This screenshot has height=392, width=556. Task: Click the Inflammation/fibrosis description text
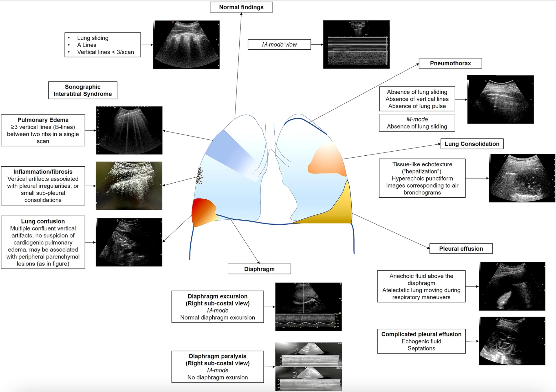(43, 186)
